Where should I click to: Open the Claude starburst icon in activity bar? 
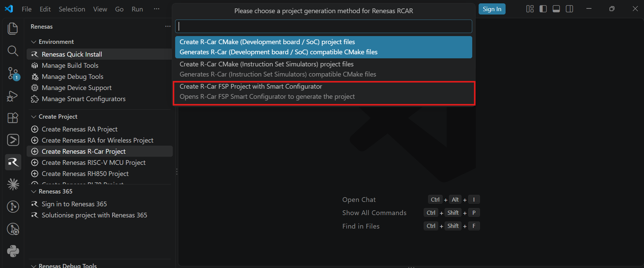click(x=13, y=184)
